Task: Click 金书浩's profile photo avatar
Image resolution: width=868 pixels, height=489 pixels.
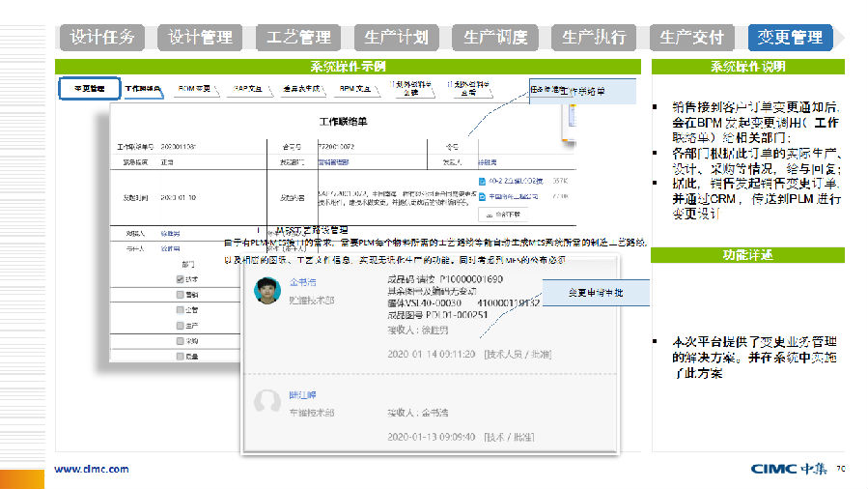Action: point(267,290)
